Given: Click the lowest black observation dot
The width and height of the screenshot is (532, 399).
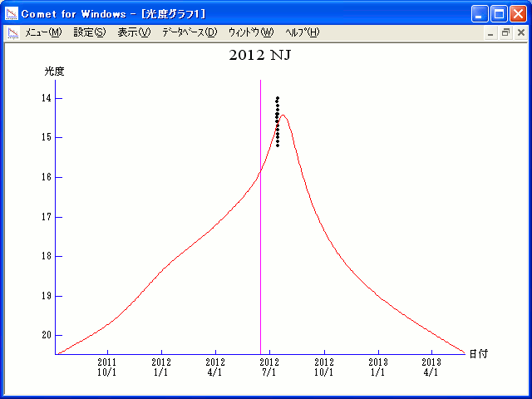Looking at the screenshot, I should click(x=278, y=145).
